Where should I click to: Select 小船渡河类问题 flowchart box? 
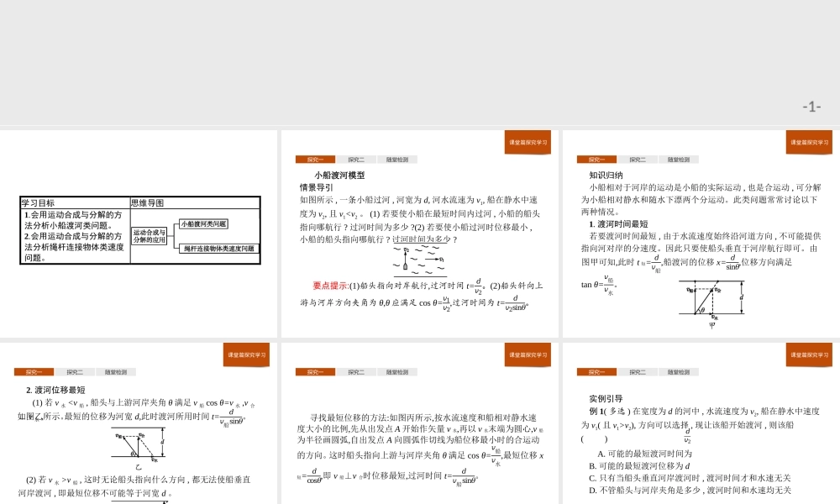(x=204, y=225)
